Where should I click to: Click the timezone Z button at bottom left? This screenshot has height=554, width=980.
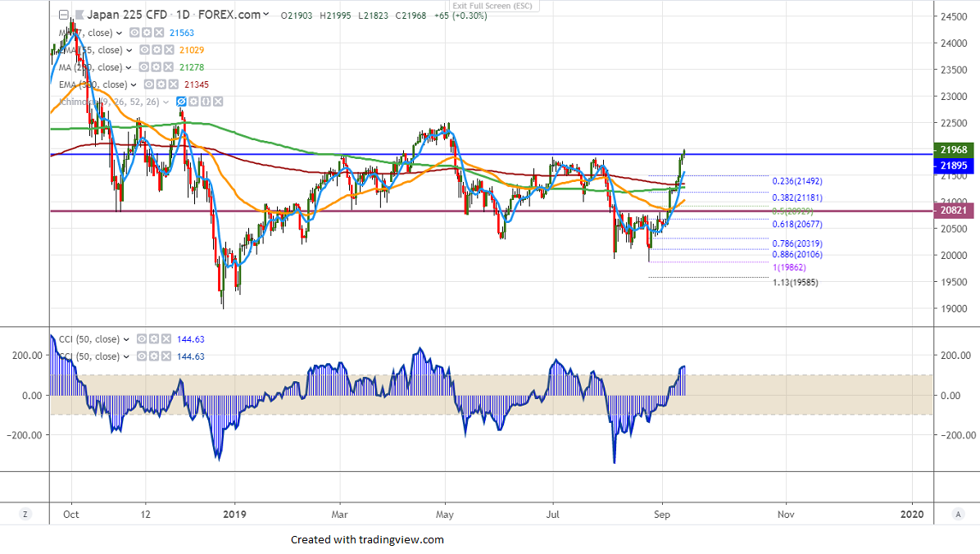coord(25,514)
